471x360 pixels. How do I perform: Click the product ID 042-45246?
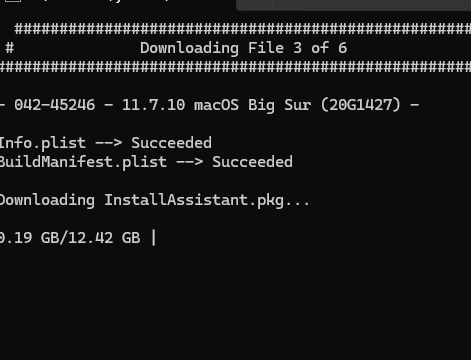tap(54, 105)
